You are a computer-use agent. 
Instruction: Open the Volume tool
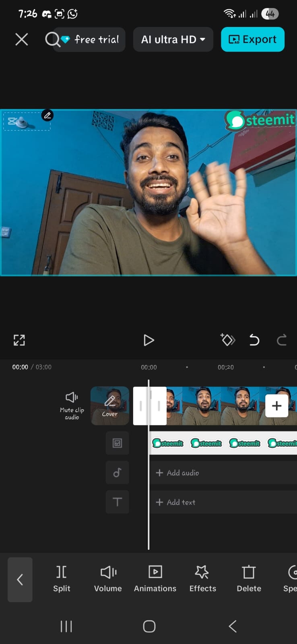108,579
